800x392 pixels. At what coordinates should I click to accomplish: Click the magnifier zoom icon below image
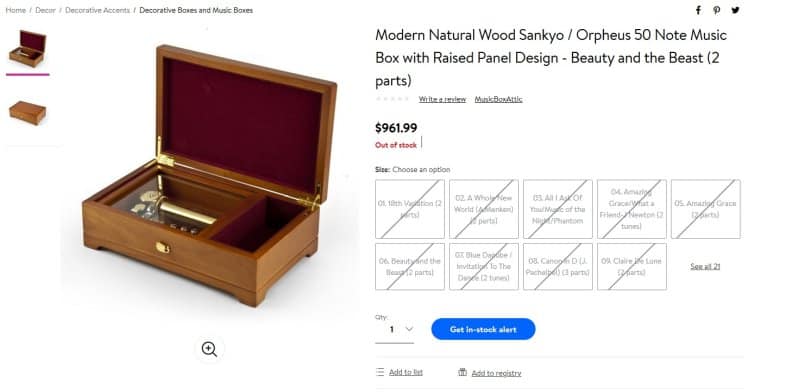tap(209, 349)
